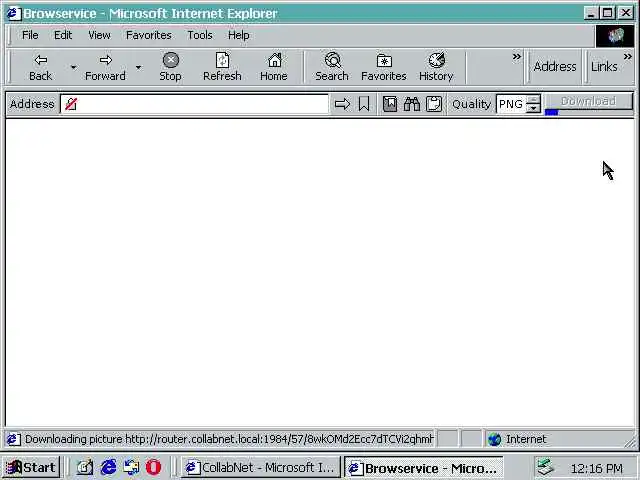Click the 12:16 PM clock
Viewport: 640px width, 480px height.
pyautogui.click(x=597, y=469)
